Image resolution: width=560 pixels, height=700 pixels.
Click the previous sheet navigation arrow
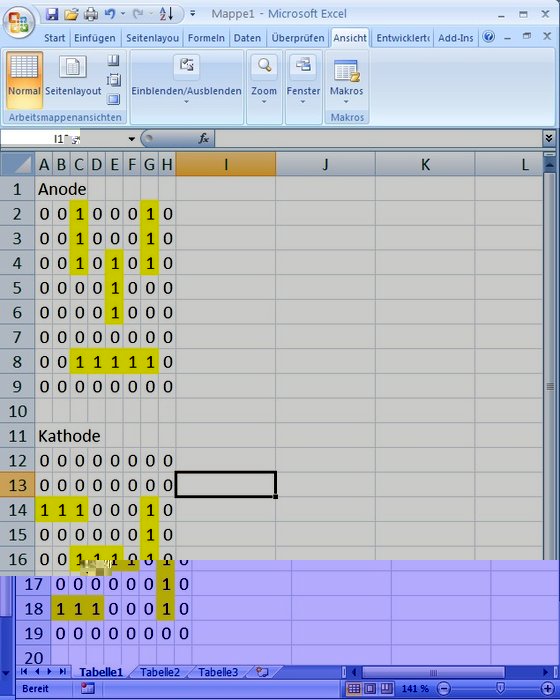tap(37, 671)
